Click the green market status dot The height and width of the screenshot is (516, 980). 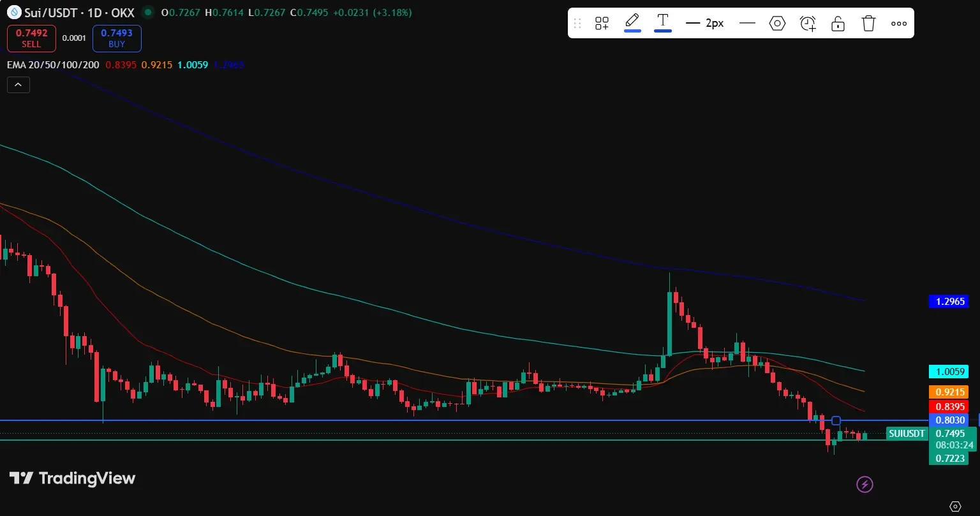tap(148, 12)
